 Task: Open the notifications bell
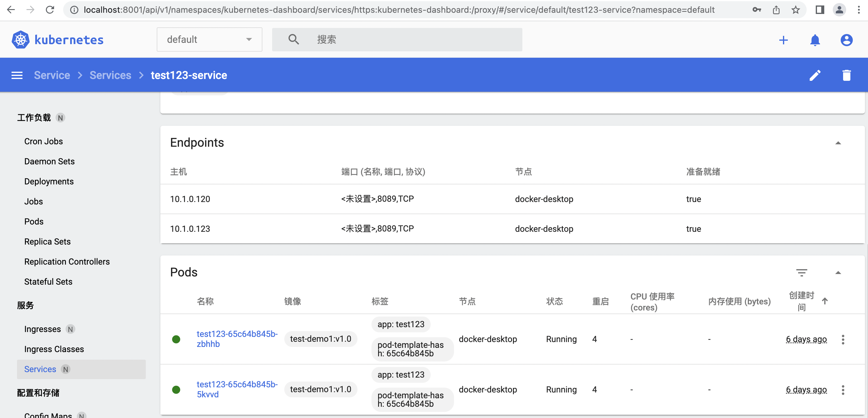coord(815,40)
